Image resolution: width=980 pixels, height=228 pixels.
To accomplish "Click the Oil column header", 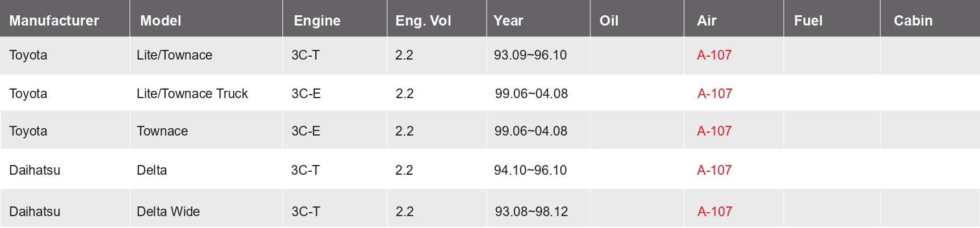I will click(609, 21).
